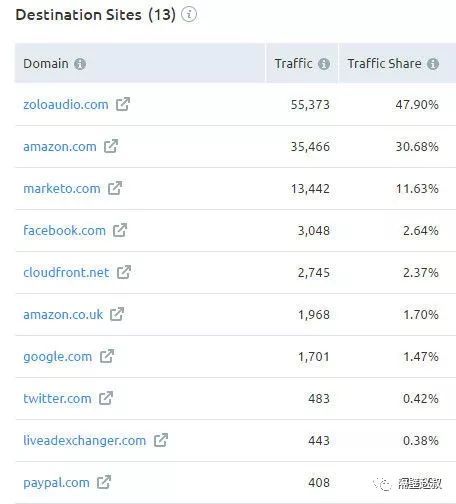This screenshot has height=504, width=456.
Task: Click the zoloaudio.com domain link
Action: tap(66, 105)
